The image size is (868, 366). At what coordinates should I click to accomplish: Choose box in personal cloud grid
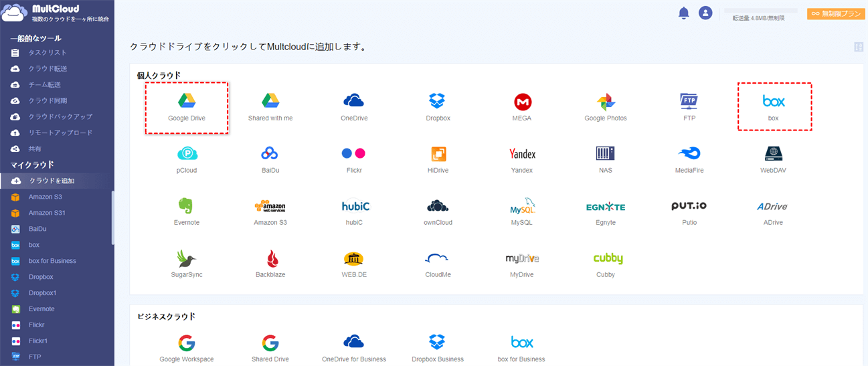coord(774,108)
